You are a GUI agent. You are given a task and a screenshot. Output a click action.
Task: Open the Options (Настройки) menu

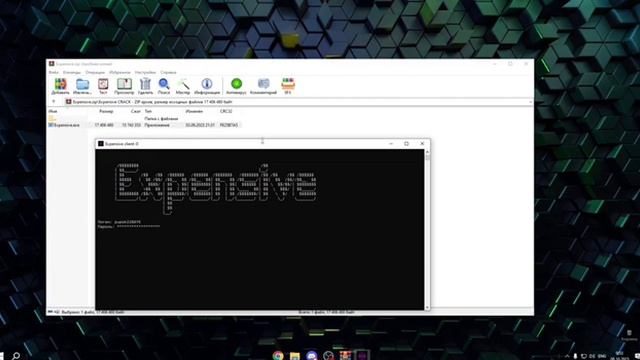pyautogui.click(x=145, y=72)
